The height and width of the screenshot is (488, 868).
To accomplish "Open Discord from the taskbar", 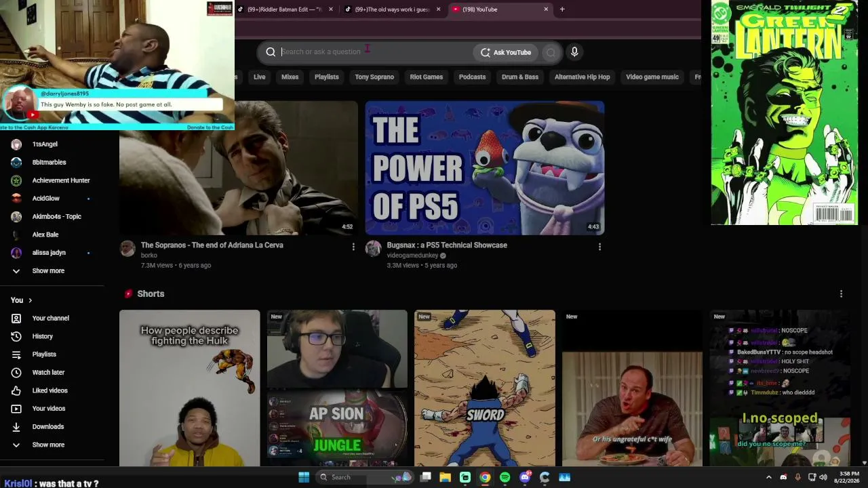I will (525, 477).
